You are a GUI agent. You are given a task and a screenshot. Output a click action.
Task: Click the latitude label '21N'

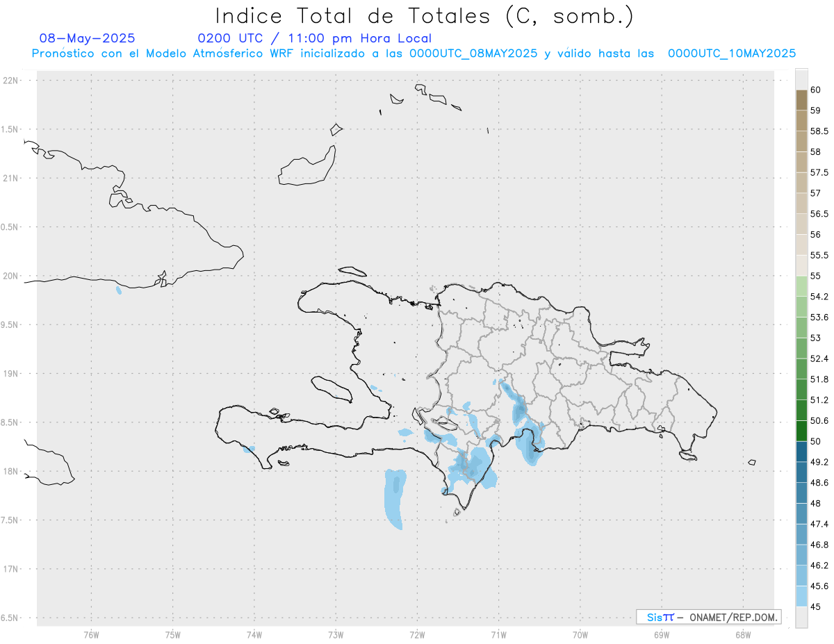[10, 178]
